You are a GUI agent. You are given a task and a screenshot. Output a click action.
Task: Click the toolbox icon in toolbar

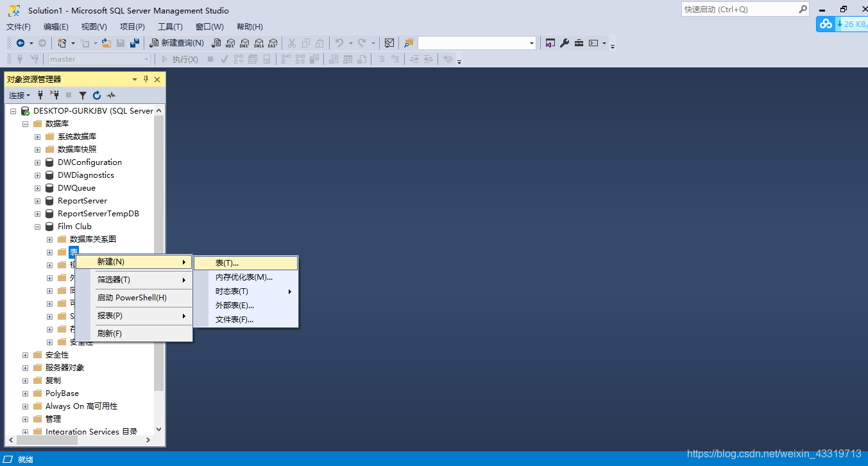click(579, 43)
